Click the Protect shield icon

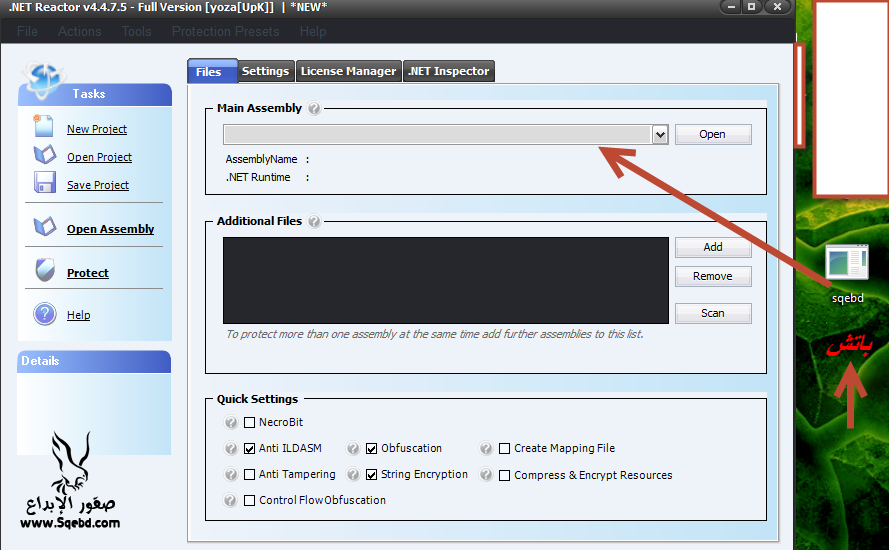click(x=45, y=271)
